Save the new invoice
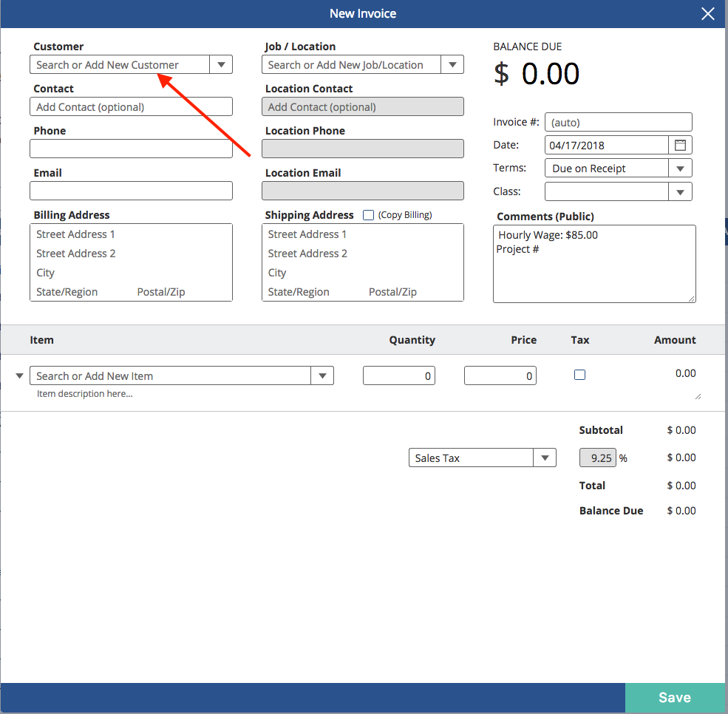The image size is (728, 714). [x=675, y=697]
